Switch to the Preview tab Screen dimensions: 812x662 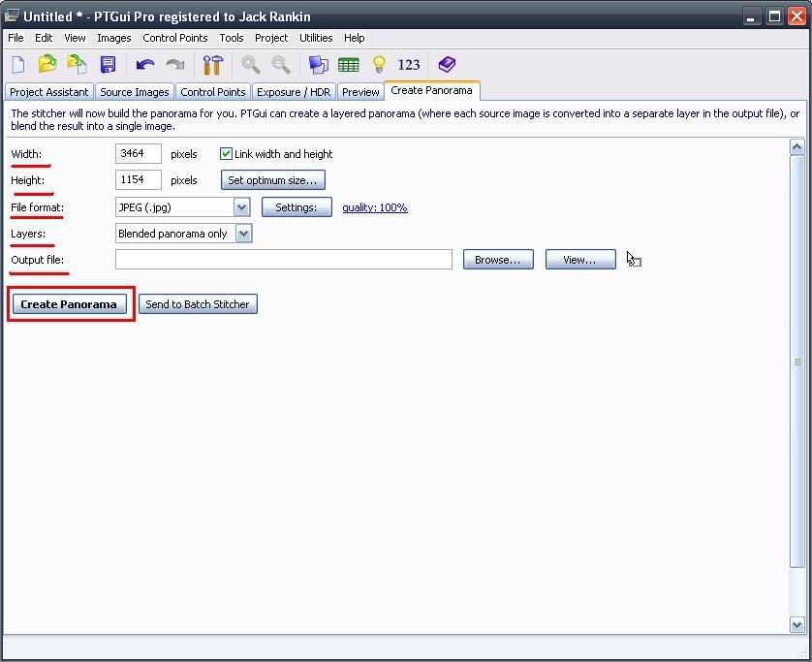point(360,92)
